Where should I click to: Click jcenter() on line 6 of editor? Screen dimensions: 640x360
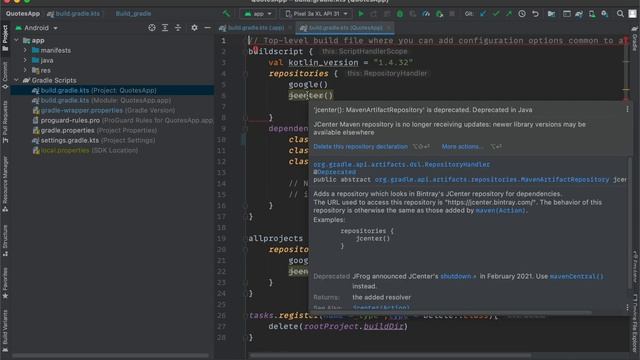pyautogui.click(x=311, y=95)
